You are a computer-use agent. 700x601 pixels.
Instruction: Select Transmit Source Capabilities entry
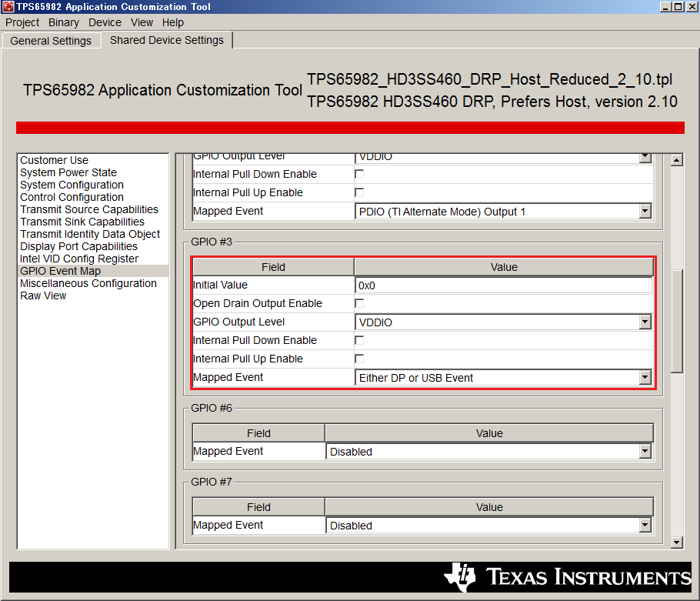pyautogui.click(x=88, y=209)
